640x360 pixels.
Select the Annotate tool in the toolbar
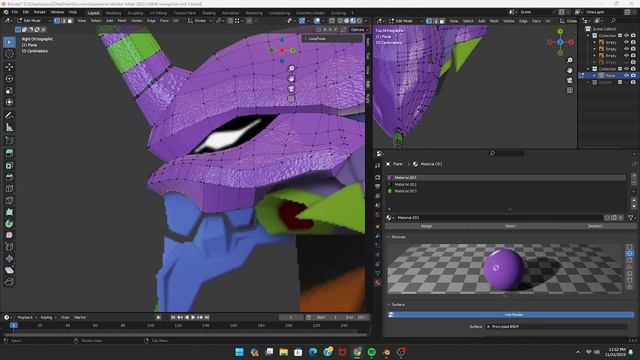[9, 116]
